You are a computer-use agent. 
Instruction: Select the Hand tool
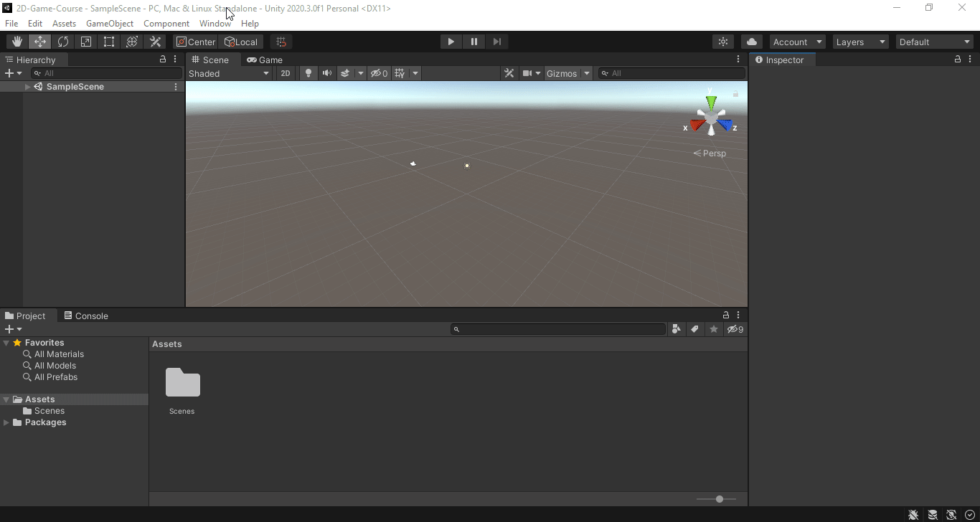[17, 42]
